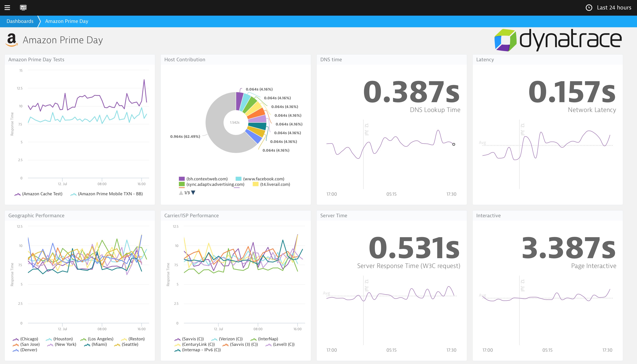Image resolution: width=637 pixels, height=364 pixels.
Task: Toggle Internap - IPv6 (C) series
Action: click(x=198, y=350)
